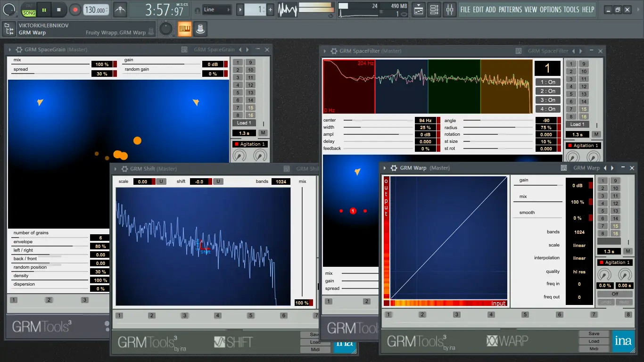Open the channel rack icon
Screen dimensions: 644x362
click(434, 9)
